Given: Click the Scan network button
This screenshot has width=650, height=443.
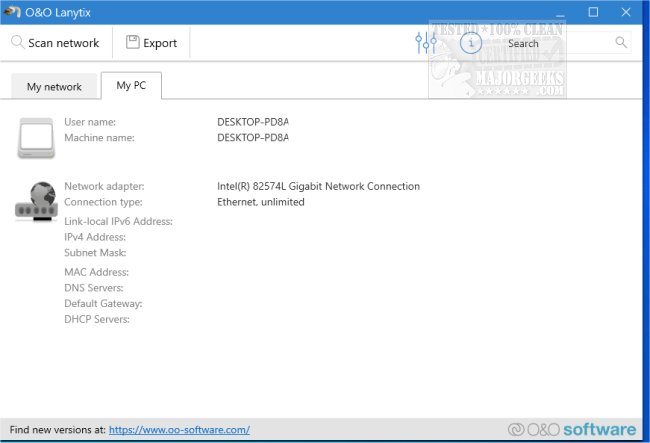Looking at the screenshot, I should click(56, 43).
